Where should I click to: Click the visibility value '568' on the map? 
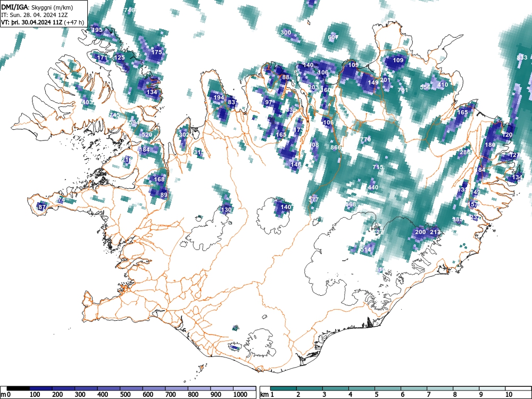[x=351, y=204]
